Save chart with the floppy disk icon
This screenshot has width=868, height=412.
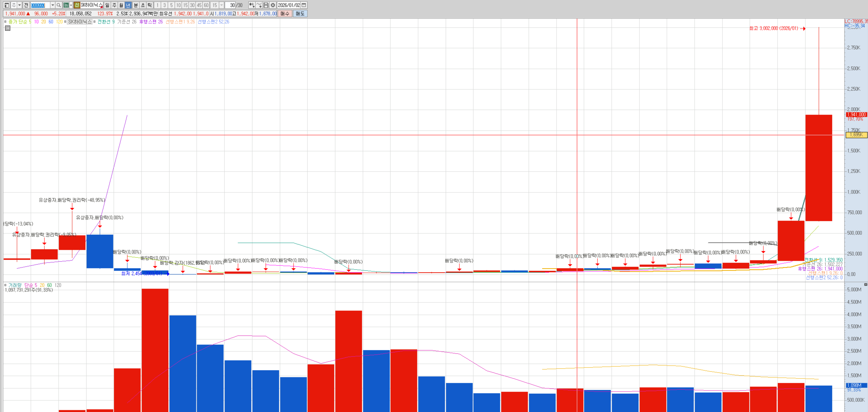(266, 5)
